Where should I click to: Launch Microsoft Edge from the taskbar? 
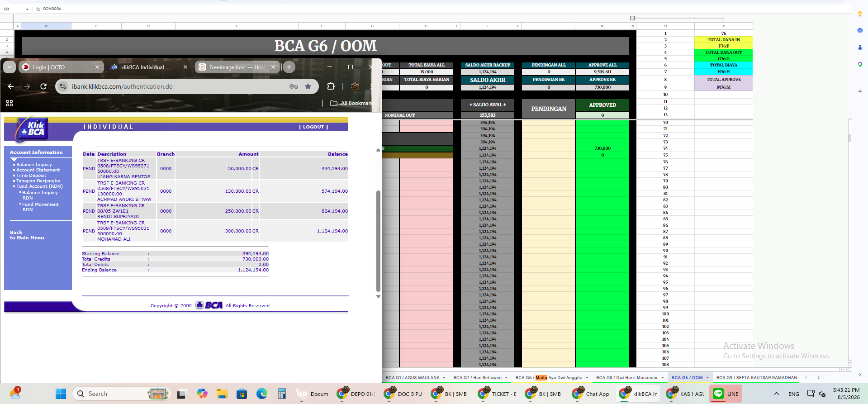(x=262, y=394)
